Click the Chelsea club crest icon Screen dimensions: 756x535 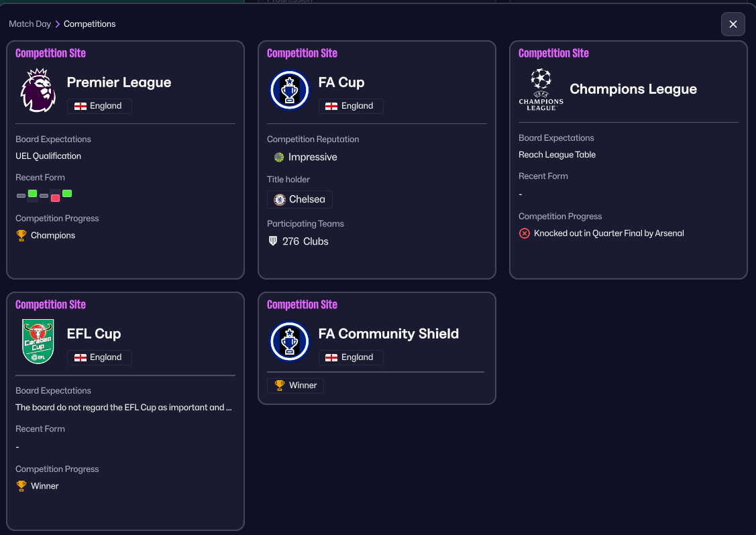tap(280, 199)
